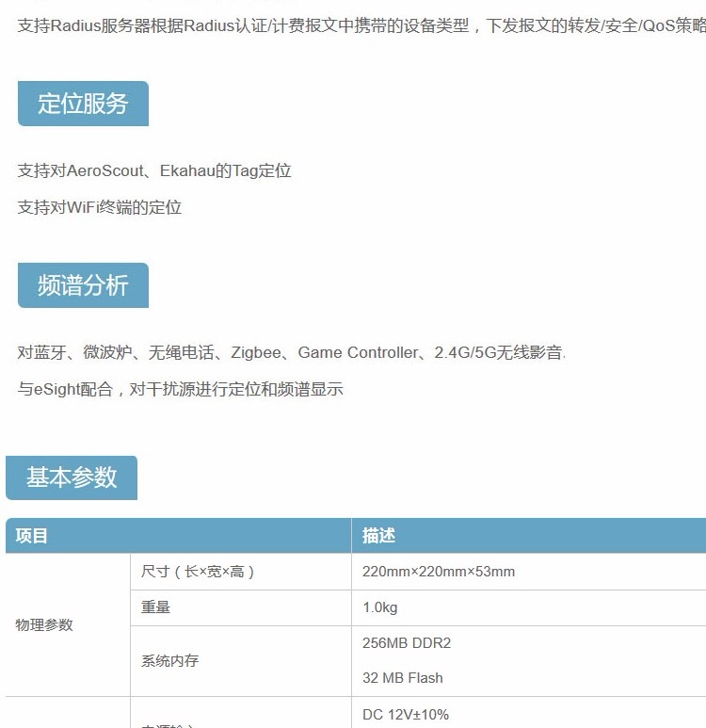
Task: Select the 基本参数 heading label
Action: point(72,477)
